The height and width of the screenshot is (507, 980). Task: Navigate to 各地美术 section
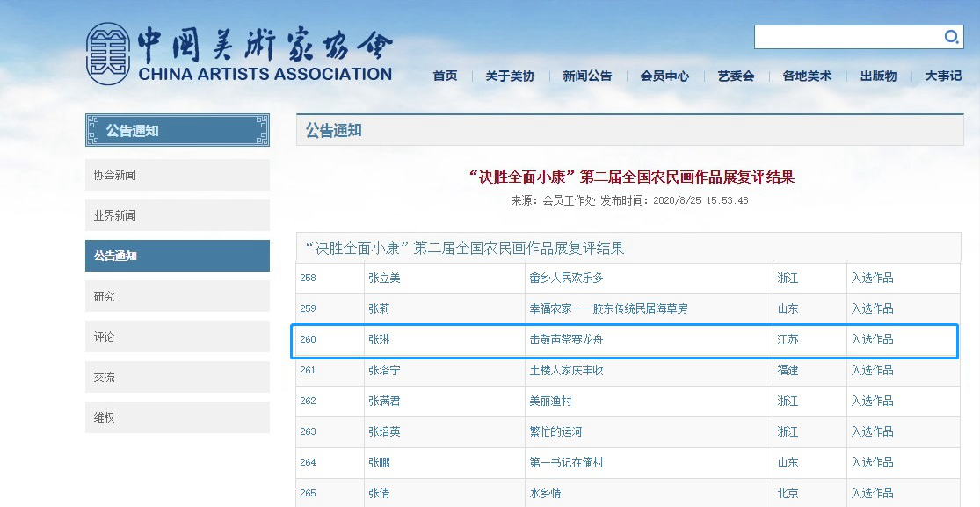pos(807,76)
